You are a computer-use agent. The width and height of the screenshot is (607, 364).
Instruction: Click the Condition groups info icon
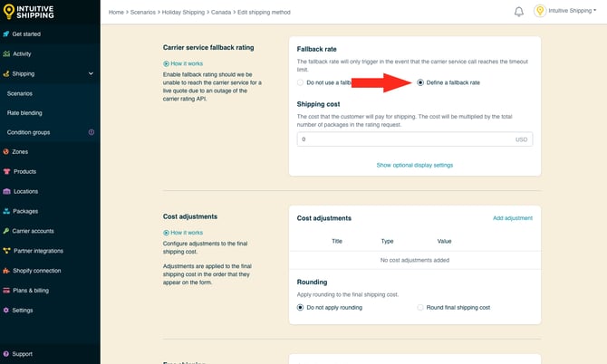tap(91, 132)
